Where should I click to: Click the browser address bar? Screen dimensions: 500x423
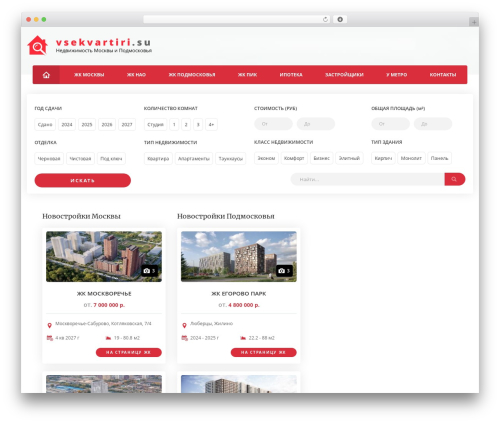[x=236, y=19]
